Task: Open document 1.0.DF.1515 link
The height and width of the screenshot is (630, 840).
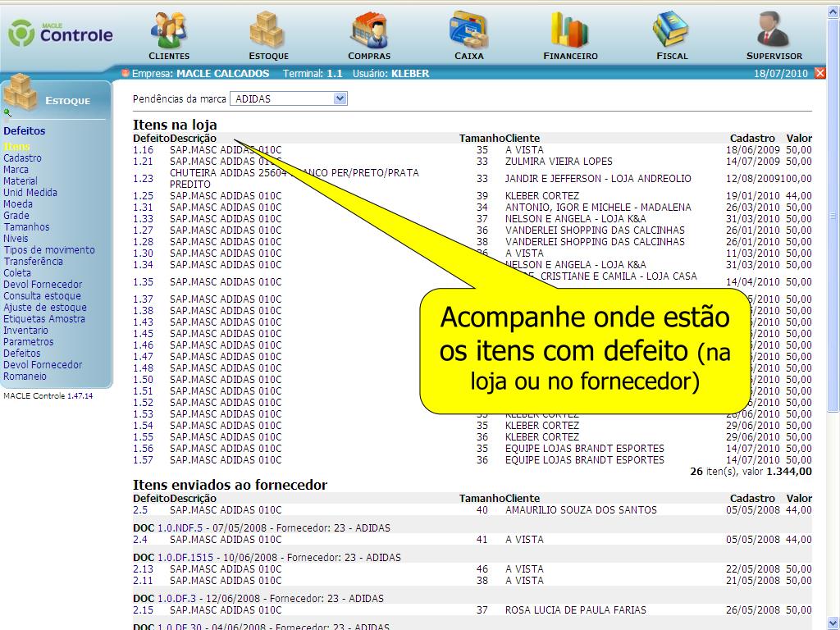Action: pyautogui.click(x=185, y=558)
